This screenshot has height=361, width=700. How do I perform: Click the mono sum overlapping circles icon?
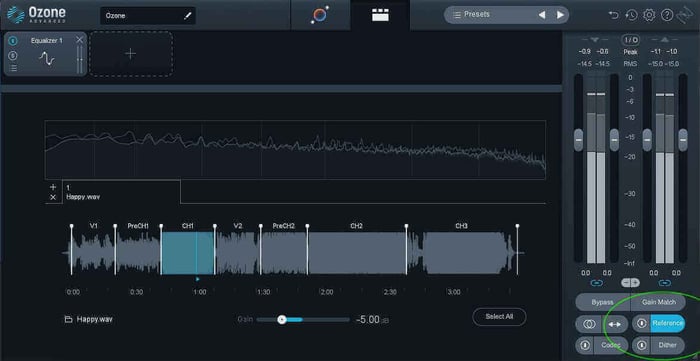click(588, 324)
